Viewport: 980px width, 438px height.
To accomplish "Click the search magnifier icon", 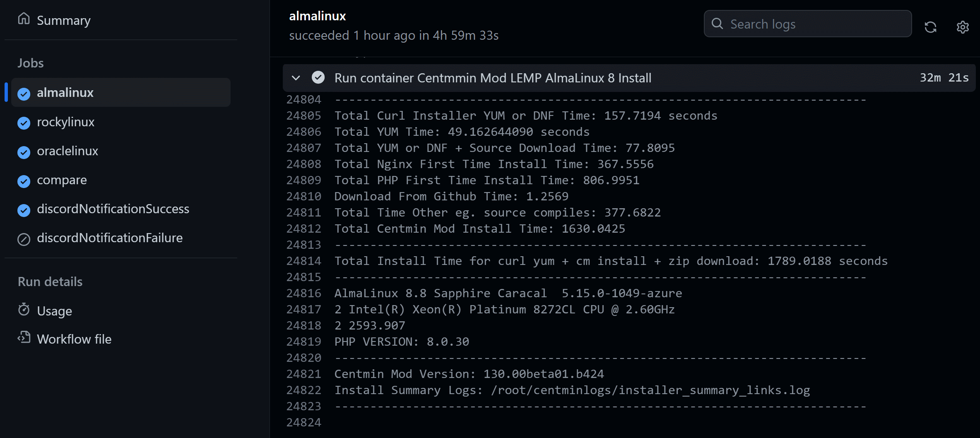I will 717,24.
